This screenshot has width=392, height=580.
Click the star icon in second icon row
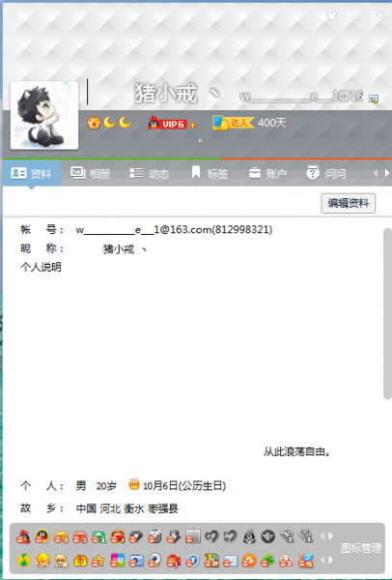click(x=98, y=561)
